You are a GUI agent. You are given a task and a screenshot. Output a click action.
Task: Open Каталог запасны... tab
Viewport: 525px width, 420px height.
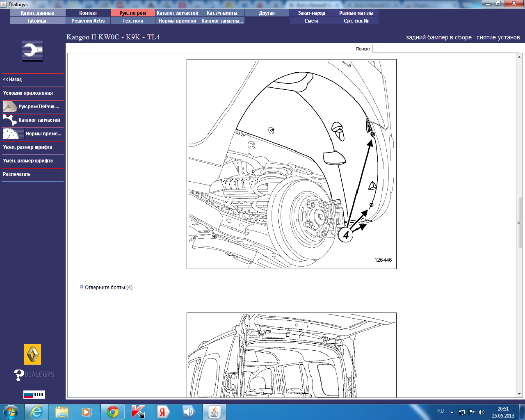point(222,21)
